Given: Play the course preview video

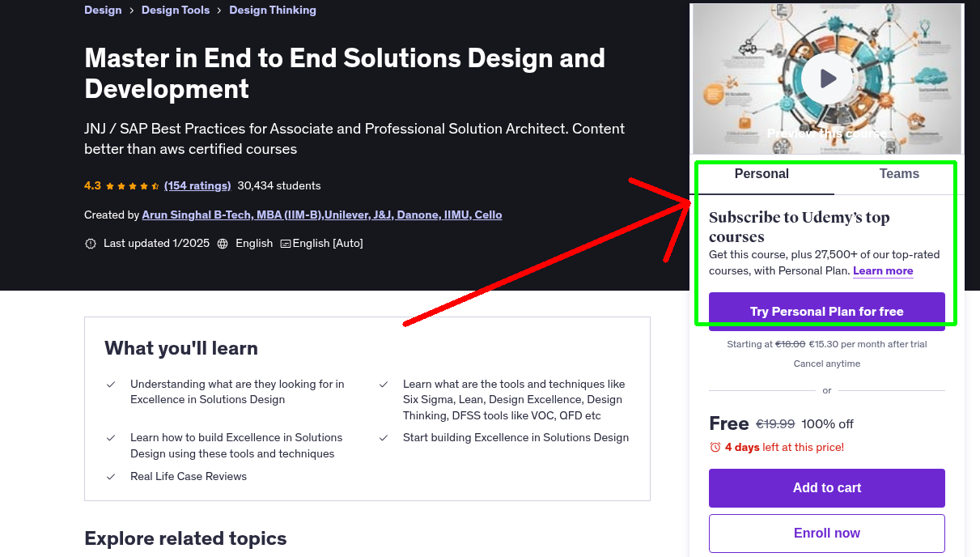Looking at the screenshot, I should [x=827, y=79].
